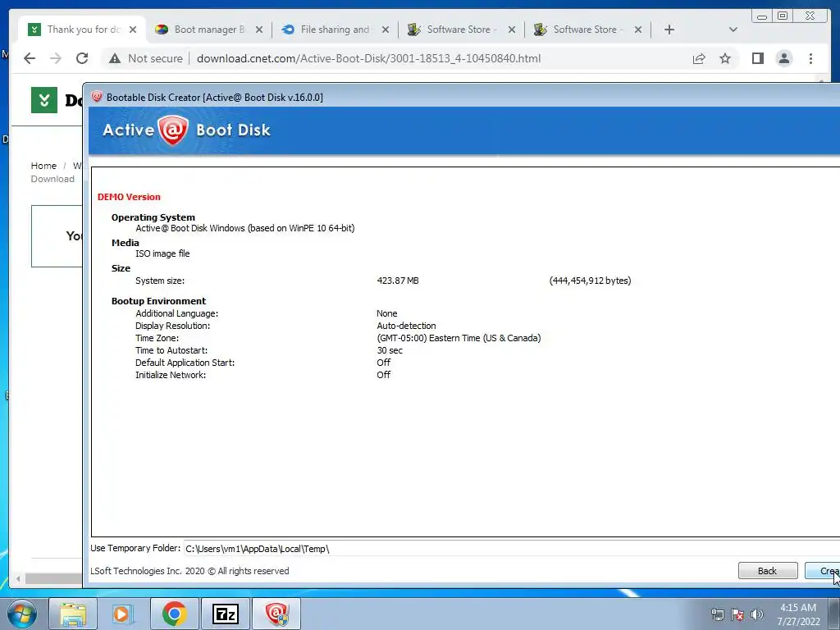Open the Chrome profile avatar

[x=783, y=58]
